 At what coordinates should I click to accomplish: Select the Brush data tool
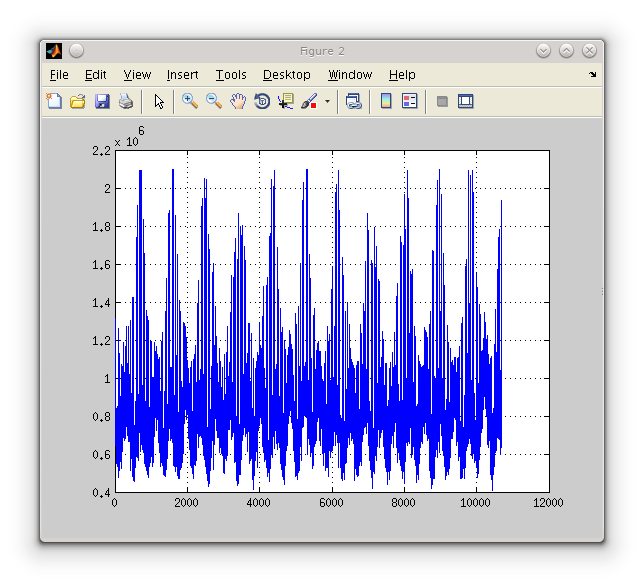pyautogui.click(x=309, y=101)
